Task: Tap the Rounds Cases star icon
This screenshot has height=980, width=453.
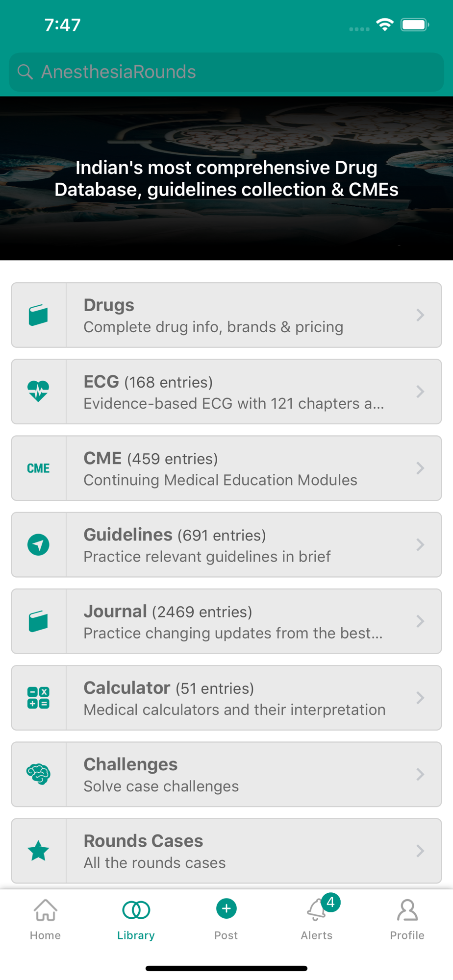Action: [x=38, y=851]
